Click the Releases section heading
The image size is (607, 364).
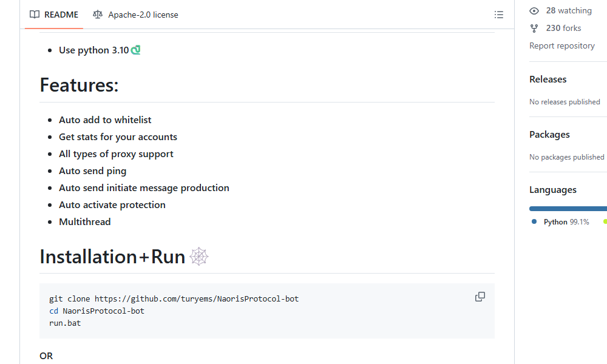click(x=548, y=79)
